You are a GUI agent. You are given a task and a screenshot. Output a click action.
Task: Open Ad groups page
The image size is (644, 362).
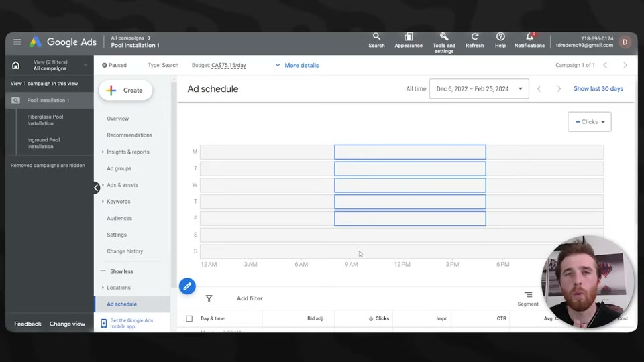119,168
